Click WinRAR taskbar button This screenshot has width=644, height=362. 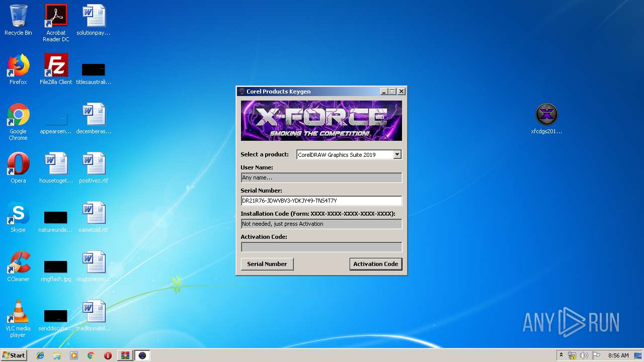(125, 355)
